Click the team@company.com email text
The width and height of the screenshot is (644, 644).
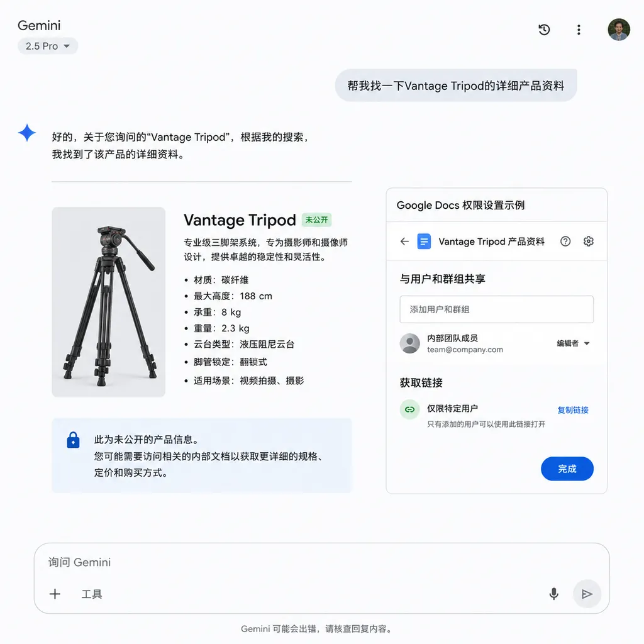(x=465, y=350)
